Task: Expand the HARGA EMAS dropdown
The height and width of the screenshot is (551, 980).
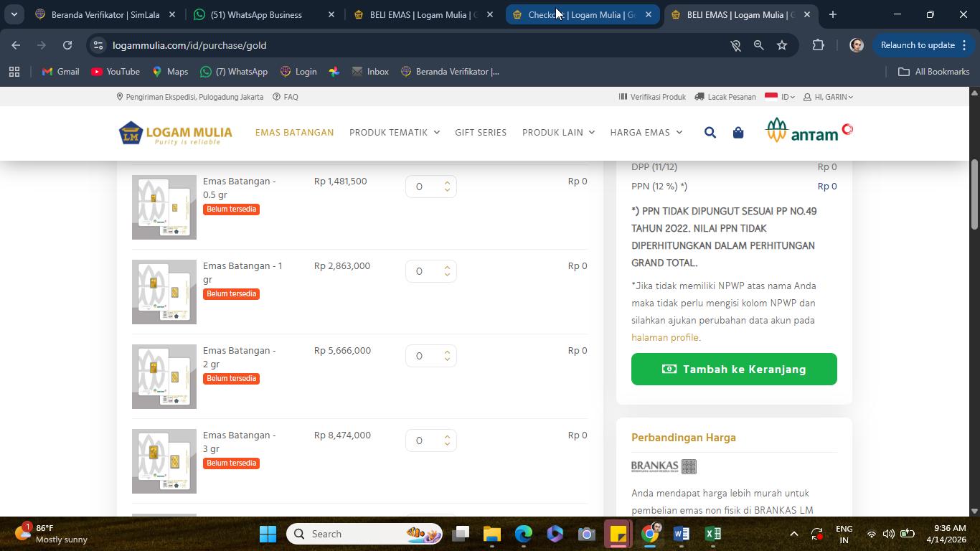Action: click(646, 133)
